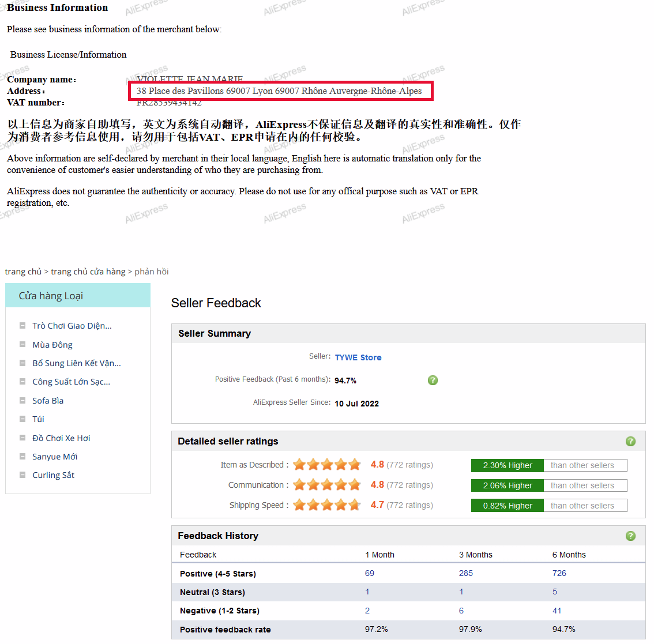Toggle the expander icon beside Sofa Bìa
Screen dimensions: 654x644
(x=22, y=401)
